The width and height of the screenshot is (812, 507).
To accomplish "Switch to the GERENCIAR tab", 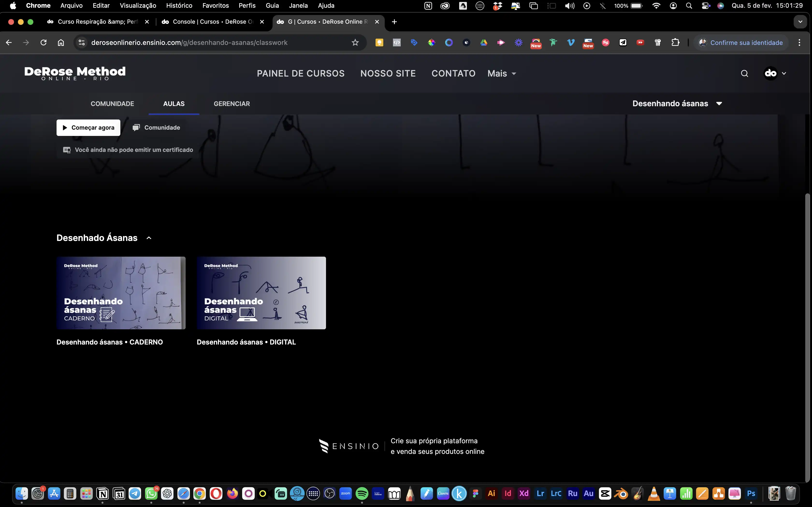I will (232, 104).
